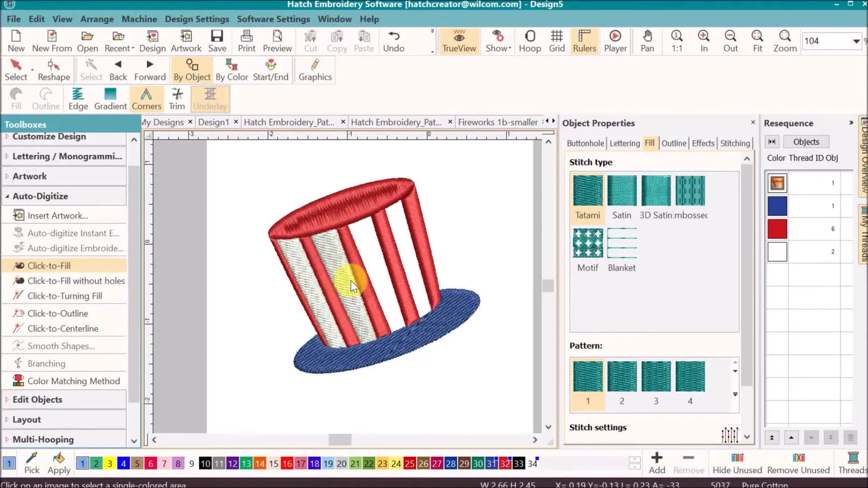Toggle view By Color
Screen dimensions: 868x488
point(232,70)
